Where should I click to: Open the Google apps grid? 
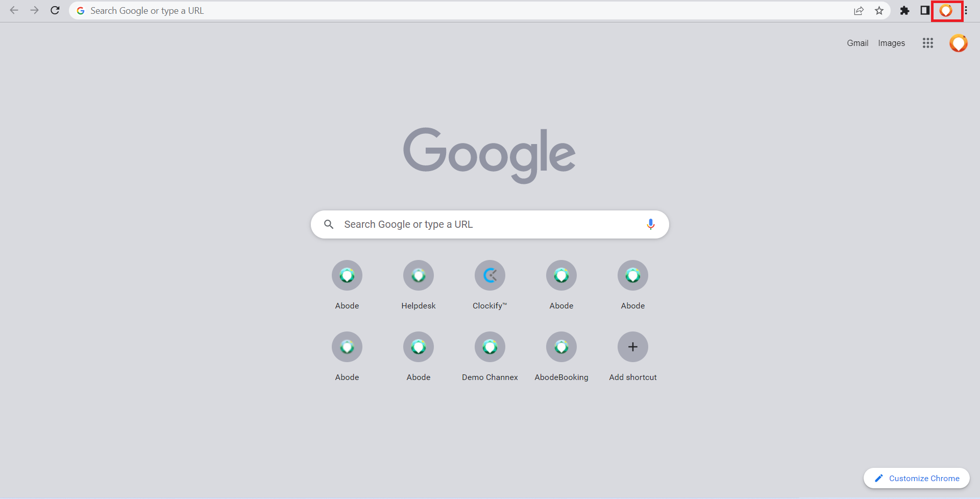pyautogui.click(x=928, y=43)
